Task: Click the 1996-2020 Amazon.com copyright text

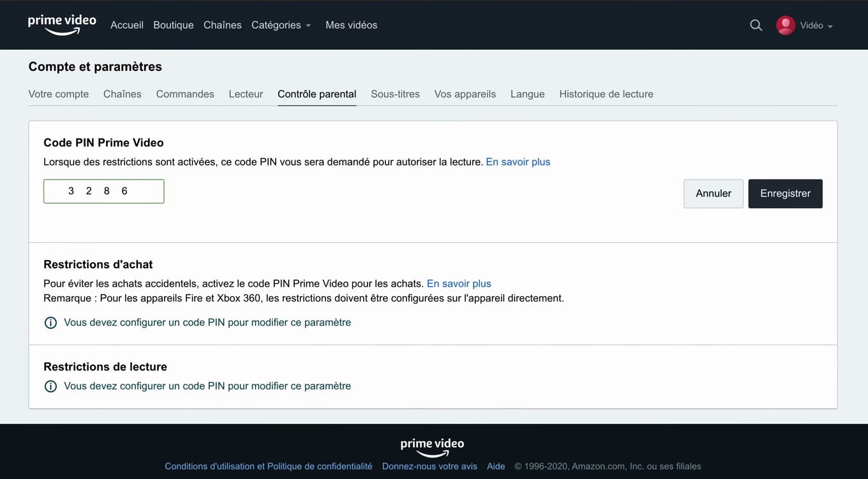Action: 608,466
